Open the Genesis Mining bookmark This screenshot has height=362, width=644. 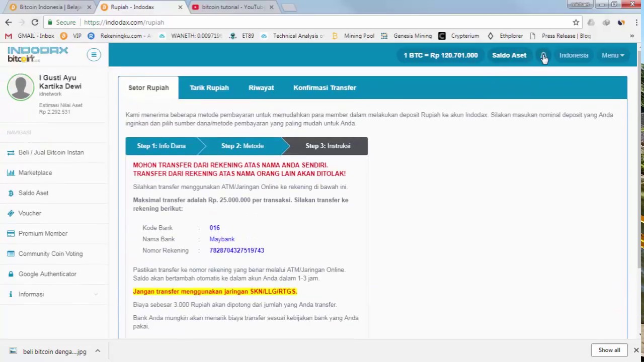(x=406, y=36)
